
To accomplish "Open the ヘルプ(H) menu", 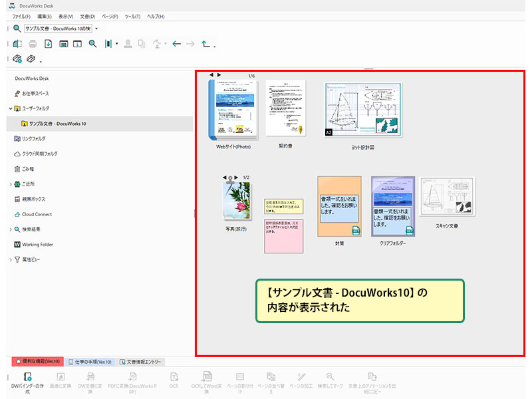I will click(x=156, y=16).
